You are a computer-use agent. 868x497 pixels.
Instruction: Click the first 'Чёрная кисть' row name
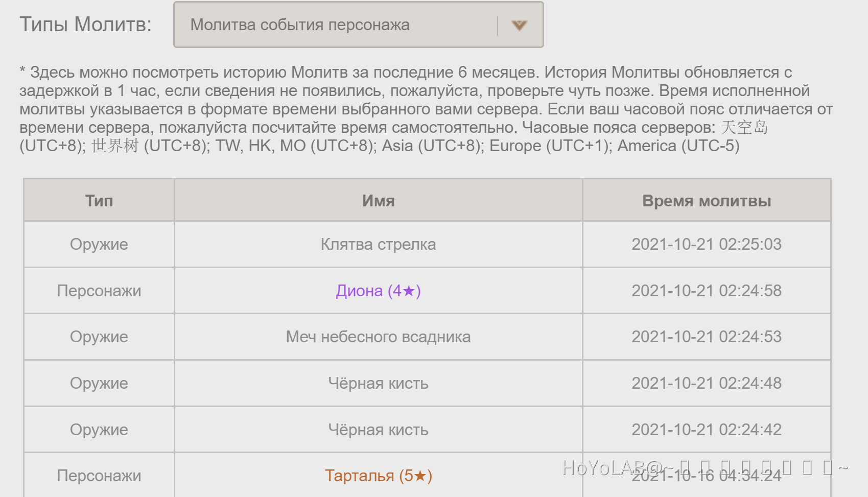click(378, 383)
